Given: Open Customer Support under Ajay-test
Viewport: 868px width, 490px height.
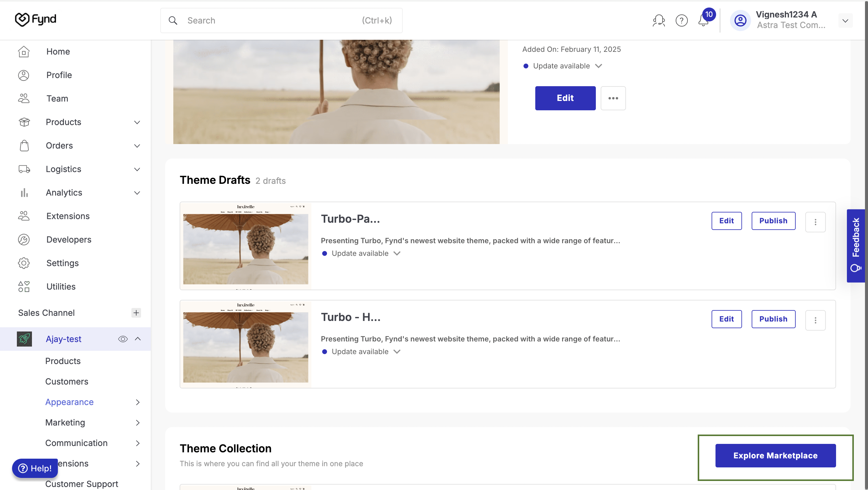Looking at the screenshot, I should [82, 484].
